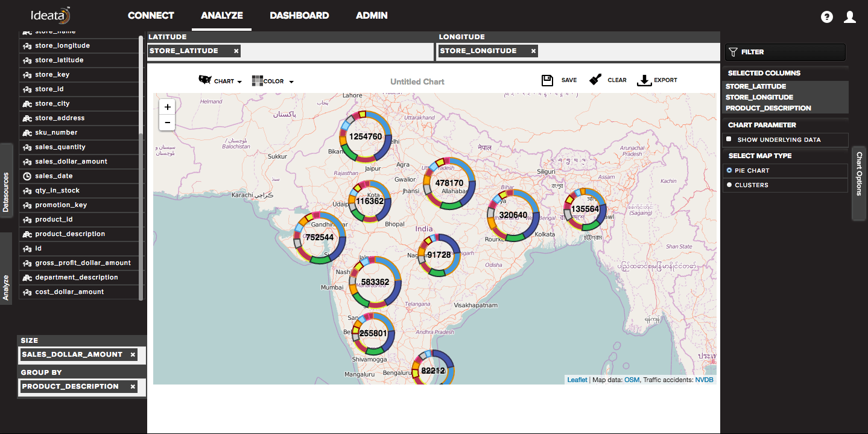Zoom in on the map with plus
Viewport: 868px width, 434px height.
[x=167, y=107]
